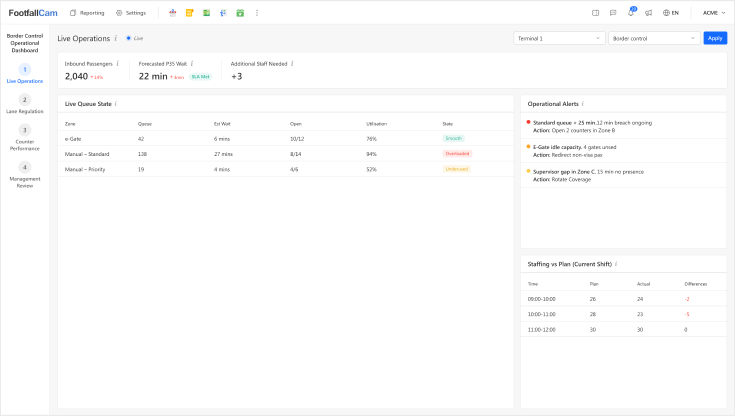Show info for Live Operations title
The image size is (735, 416).
115,38
